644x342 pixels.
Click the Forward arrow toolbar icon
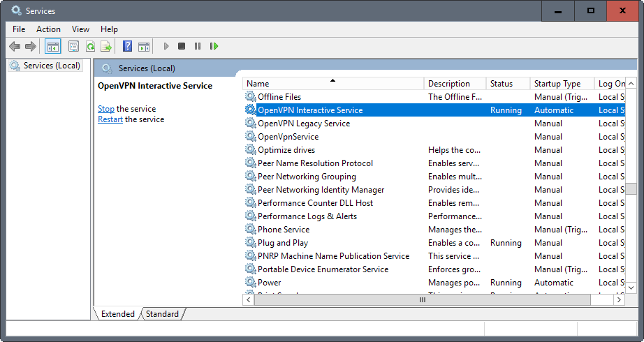[x=31, y=46]
